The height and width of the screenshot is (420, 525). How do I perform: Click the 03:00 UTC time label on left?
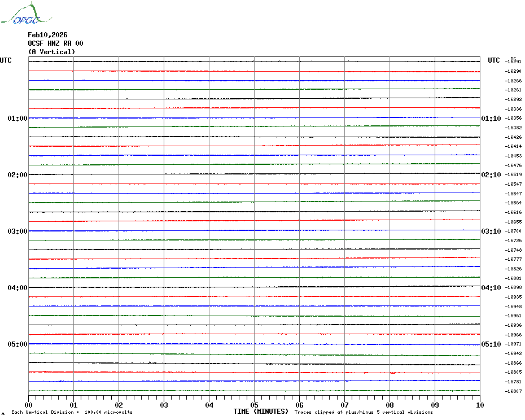[17, 231]
